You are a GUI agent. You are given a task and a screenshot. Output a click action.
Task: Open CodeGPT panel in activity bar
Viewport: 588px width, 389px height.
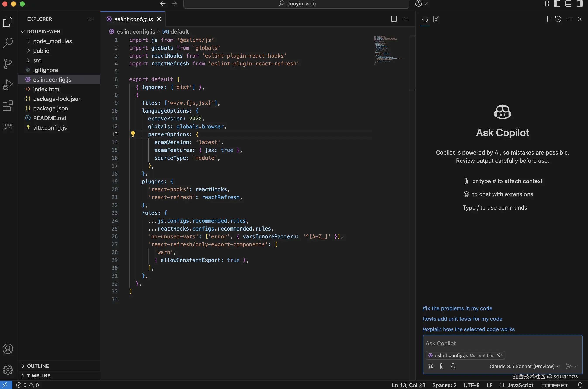[8, 127]
